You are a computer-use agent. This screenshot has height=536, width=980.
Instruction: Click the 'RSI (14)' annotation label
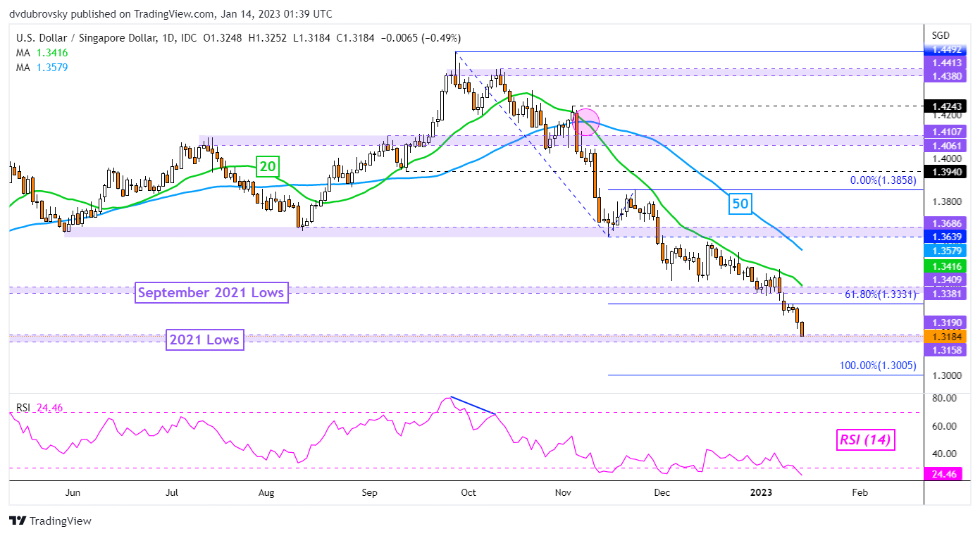[x=865, y=441]
